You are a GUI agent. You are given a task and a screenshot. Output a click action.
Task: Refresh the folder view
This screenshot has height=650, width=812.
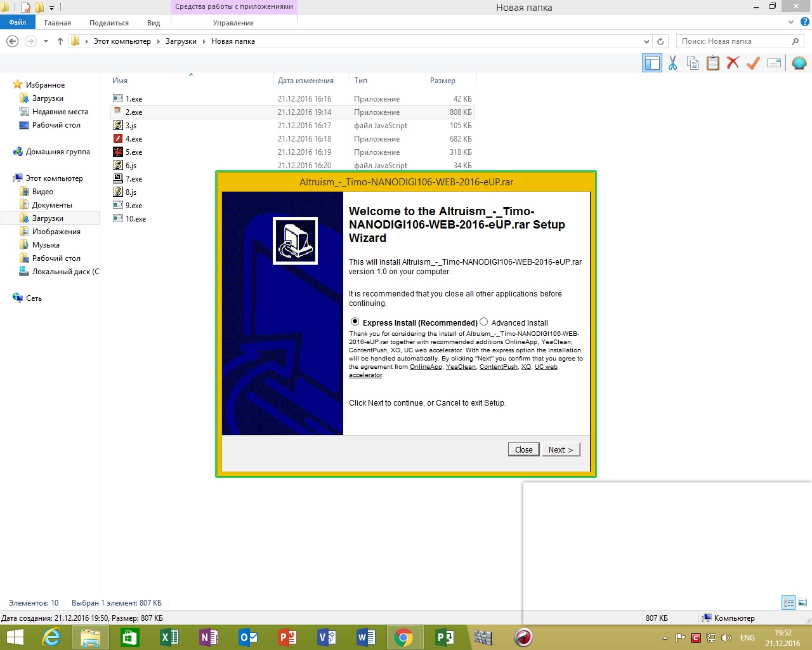tap(660, 41)
